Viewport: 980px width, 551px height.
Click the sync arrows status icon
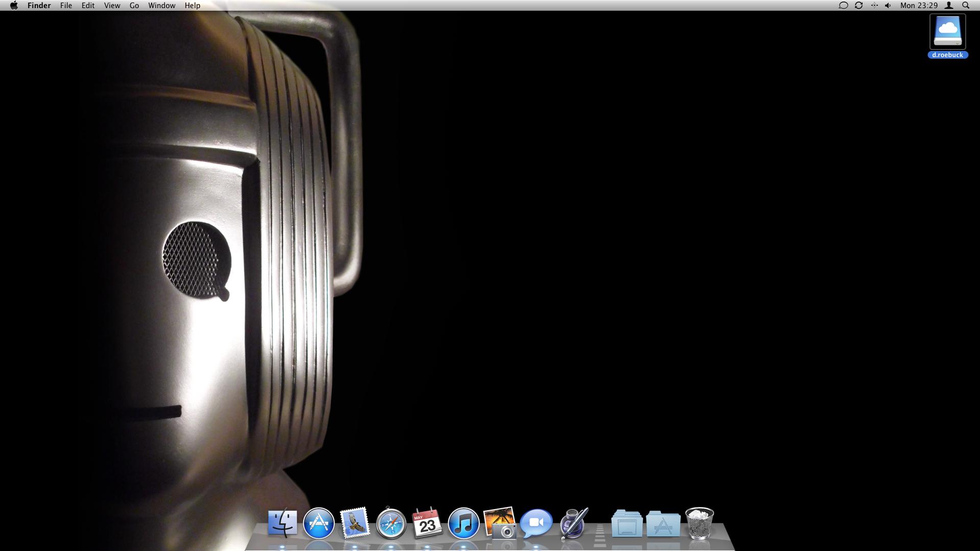click(859, 6)
